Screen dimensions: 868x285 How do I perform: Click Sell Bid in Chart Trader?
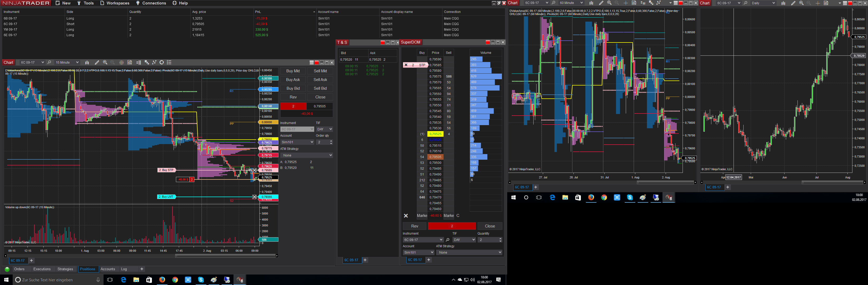tap(320, 88)
